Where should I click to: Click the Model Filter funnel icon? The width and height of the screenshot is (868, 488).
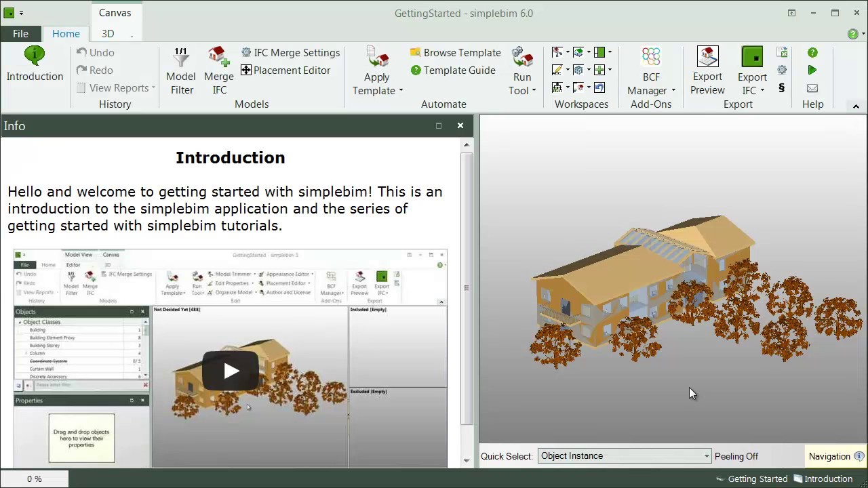coord(181,57)
